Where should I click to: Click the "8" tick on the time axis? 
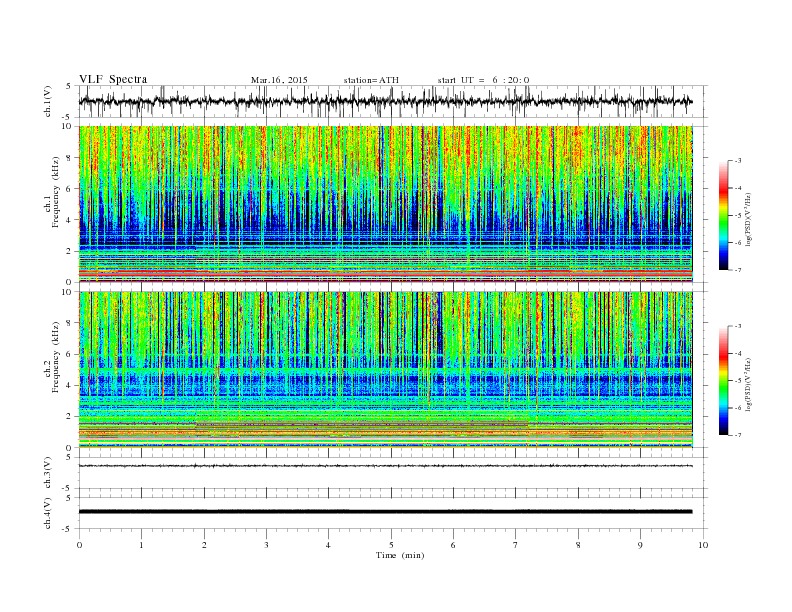(x=578, y=545)
